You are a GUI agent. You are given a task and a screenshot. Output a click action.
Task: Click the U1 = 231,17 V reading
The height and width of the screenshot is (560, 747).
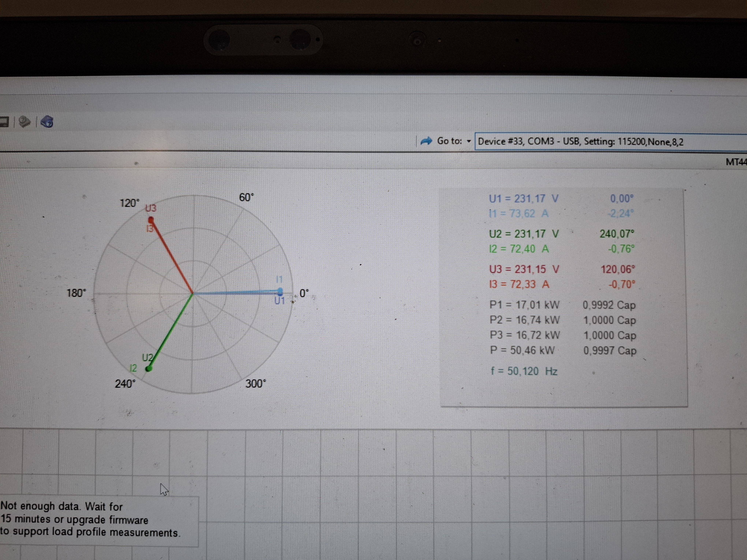523,199
